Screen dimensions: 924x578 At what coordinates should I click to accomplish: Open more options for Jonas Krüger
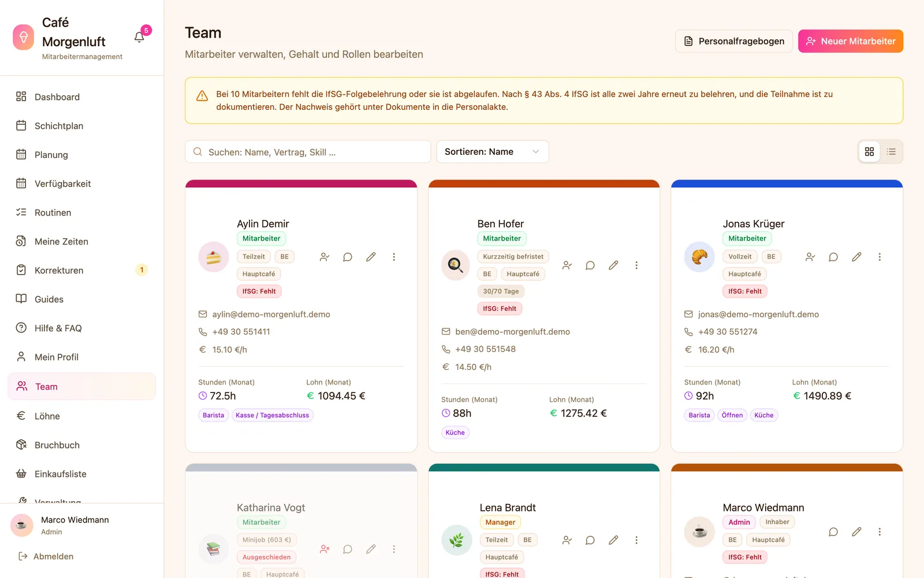point(880,257)
